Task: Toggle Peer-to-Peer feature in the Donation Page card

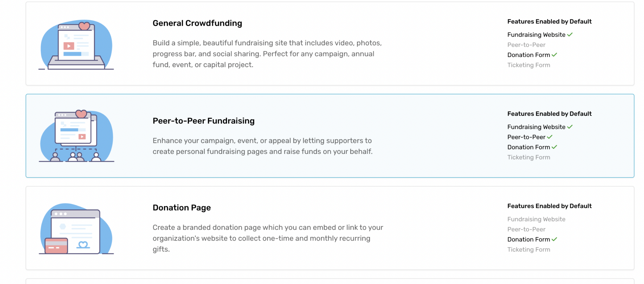Action: 526,229
